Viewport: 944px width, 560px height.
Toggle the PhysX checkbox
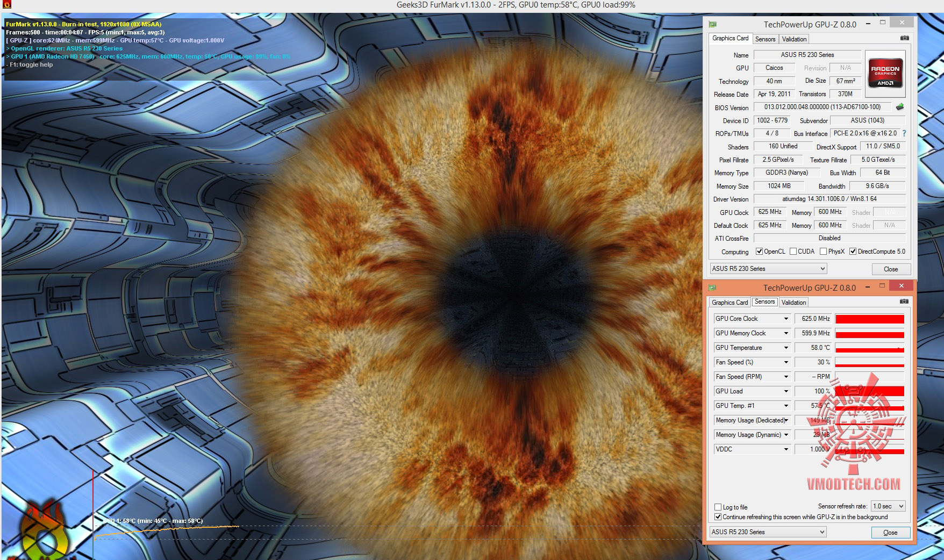pos(824,252)
